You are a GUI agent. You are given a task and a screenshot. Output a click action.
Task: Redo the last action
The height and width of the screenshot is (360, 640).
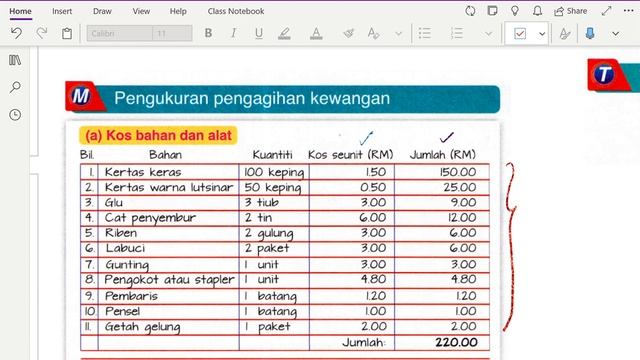click(42, 33)
